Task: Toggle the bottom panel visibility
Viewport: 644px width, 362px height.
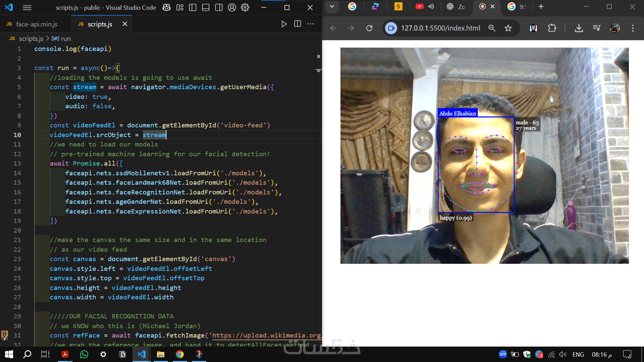Action: (206, 7)
